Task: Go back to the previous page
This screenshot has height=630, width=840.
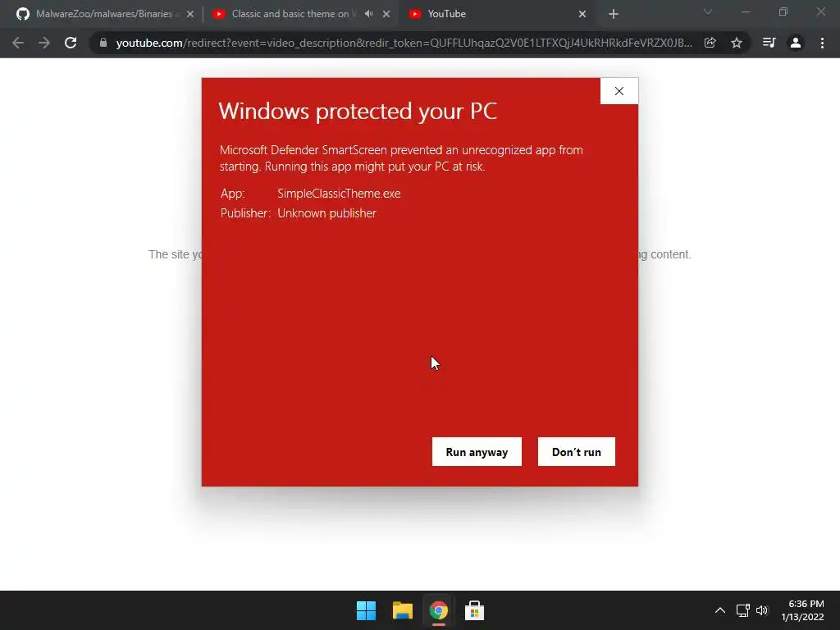Action: 18,43
